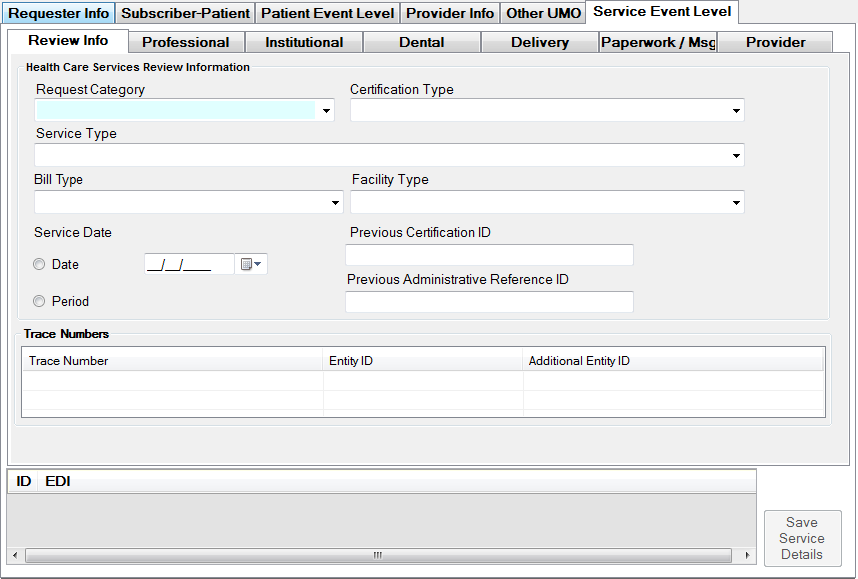Open the Certification Type dropdown
858x579 pixels.
736,111
